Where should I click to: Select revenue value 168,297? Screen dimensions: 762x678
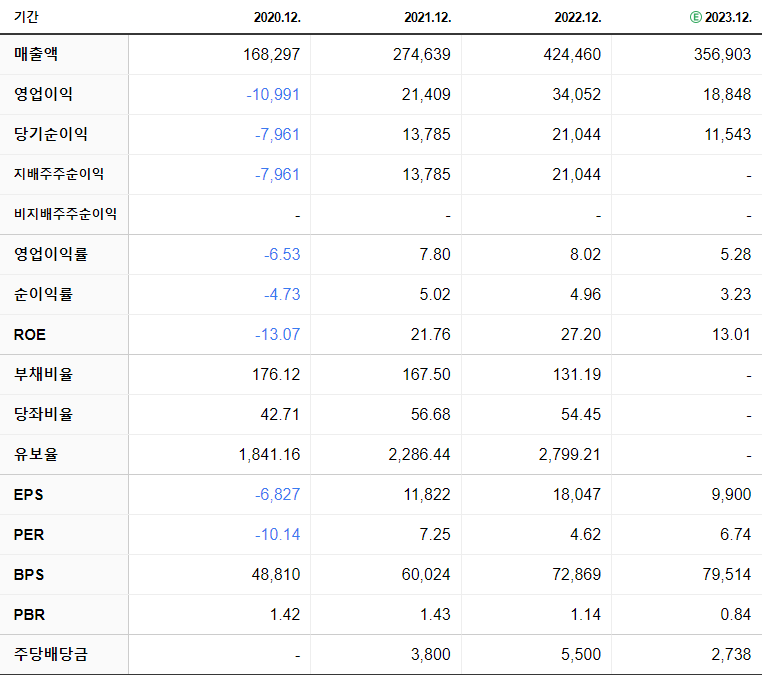[272, 54]
